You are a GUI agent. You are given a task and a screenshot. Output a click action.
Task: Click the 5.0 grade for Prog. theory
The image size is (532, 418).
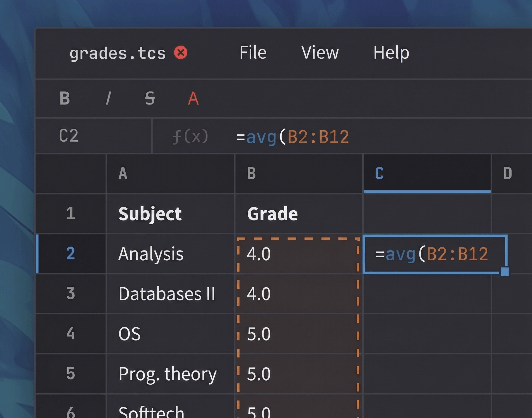point(299,374)
